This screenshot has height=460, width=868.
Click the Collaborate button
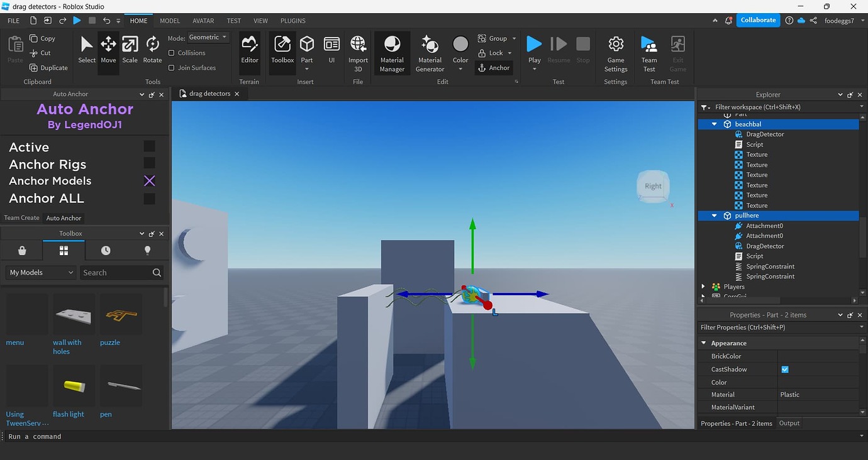(x=757, y=19)
